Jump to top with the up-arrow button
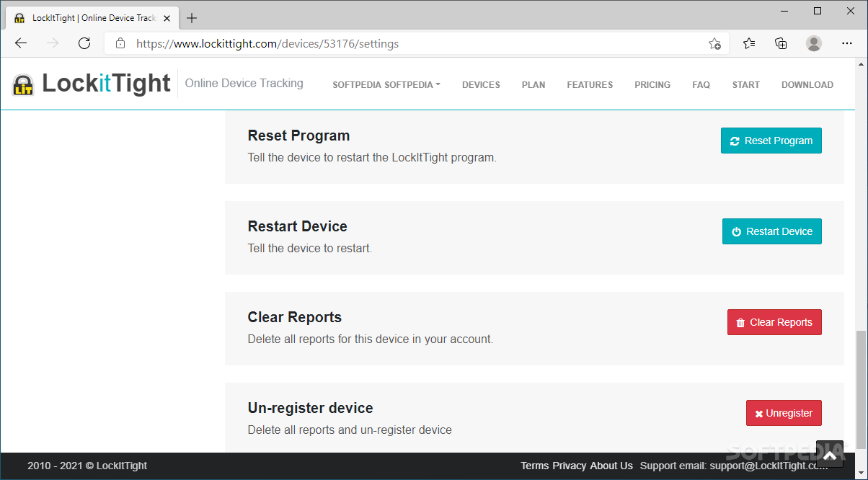This screenshot has height=480, width=868. 830,455
